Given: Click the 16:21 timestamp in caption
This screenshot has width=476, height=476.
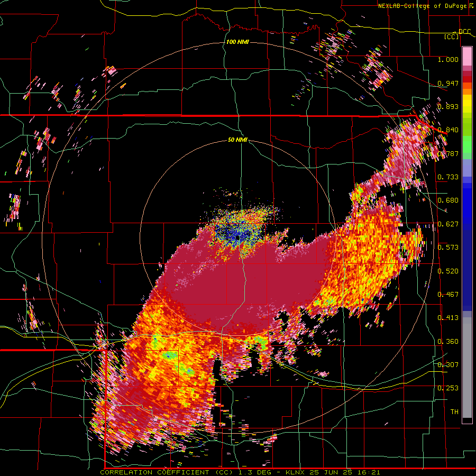Looking at the screenshot, I should coord(368,472).
